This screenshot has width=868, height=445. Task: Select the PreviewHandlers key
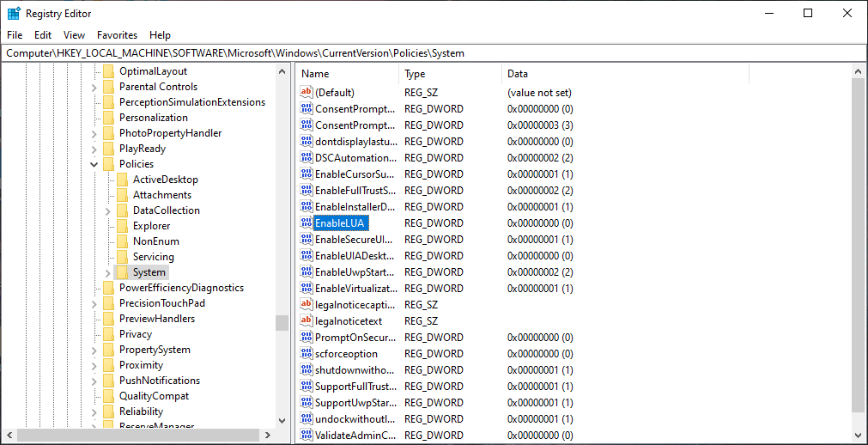[156, 319]
